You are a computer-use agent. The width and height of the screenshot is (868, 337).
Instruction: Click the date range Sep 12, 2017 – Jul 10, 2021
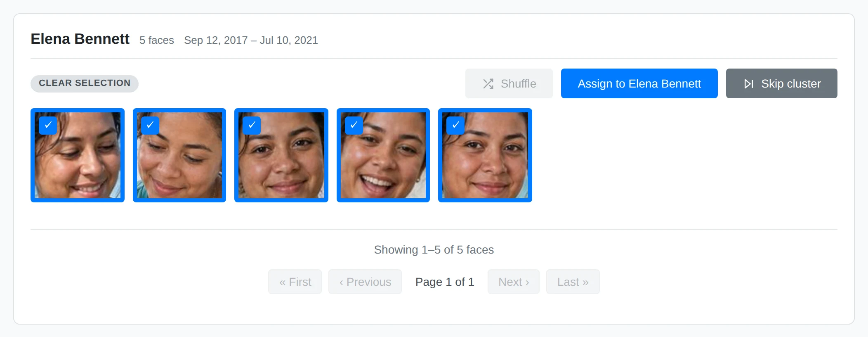click(251, 40)
